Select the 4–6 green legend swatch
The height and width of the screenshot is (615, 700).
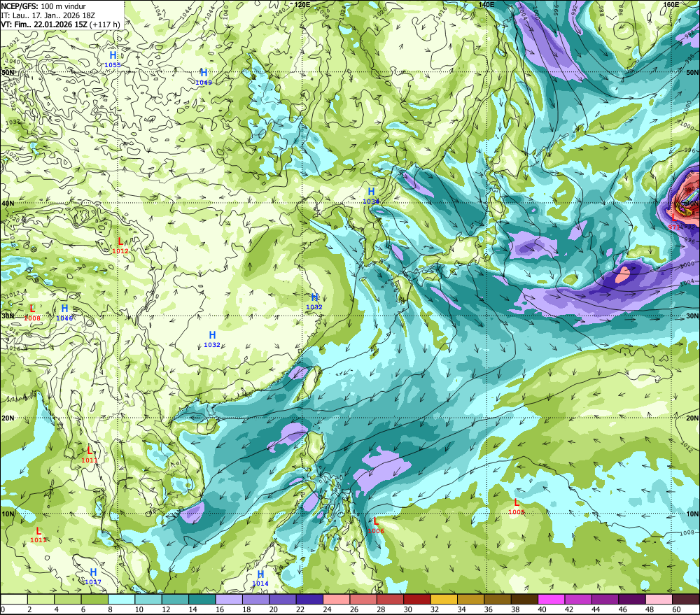[x=68, y=599]
